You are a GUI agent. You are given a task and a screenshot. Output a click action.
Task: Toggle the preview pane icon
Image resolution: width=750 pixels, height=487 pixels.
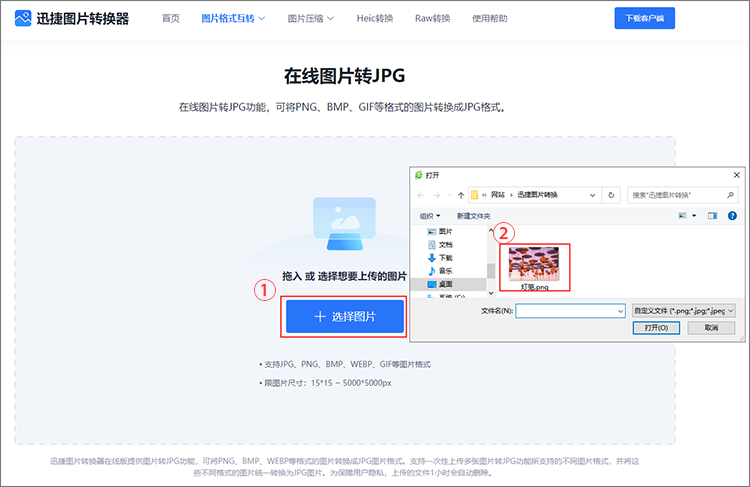(713, 215)
